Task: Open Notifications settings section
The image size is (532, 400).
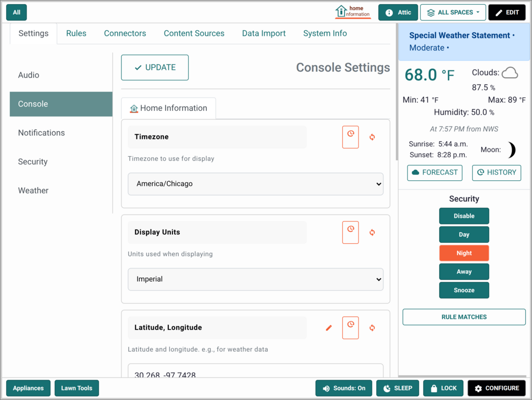Action: point(61,133)
